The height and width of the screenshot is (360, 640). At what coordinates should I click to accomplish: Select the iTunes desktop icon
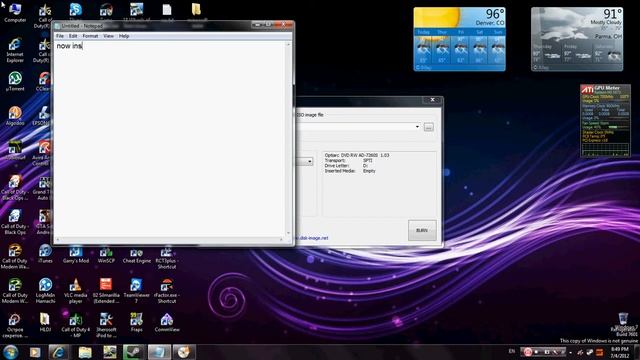45,254
